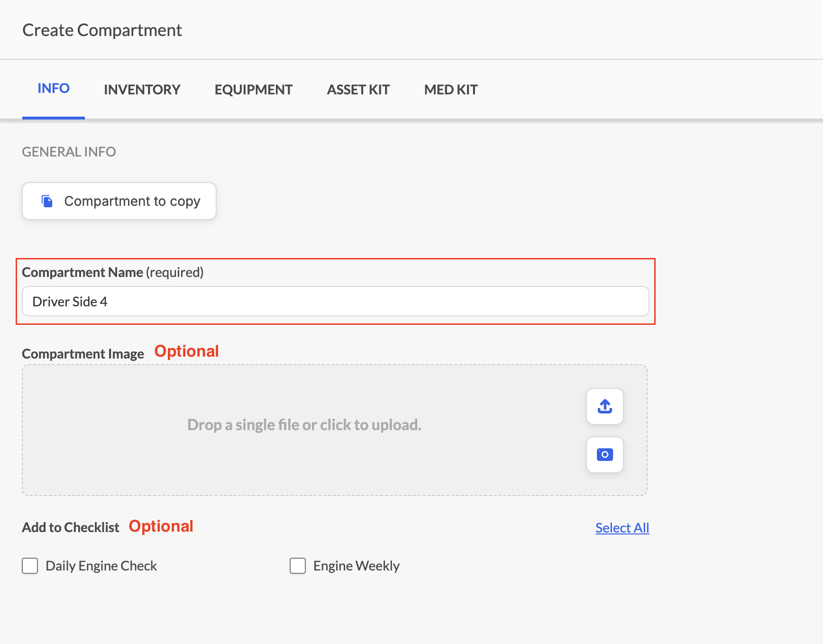Open the EQUIPMENT tab

[254, 90]
